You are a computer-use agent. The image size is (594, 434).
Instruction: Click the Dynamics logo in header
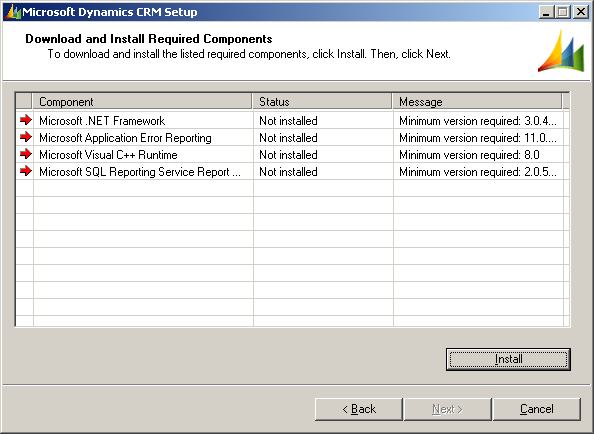pyautogui.click(x=561, y=51)
